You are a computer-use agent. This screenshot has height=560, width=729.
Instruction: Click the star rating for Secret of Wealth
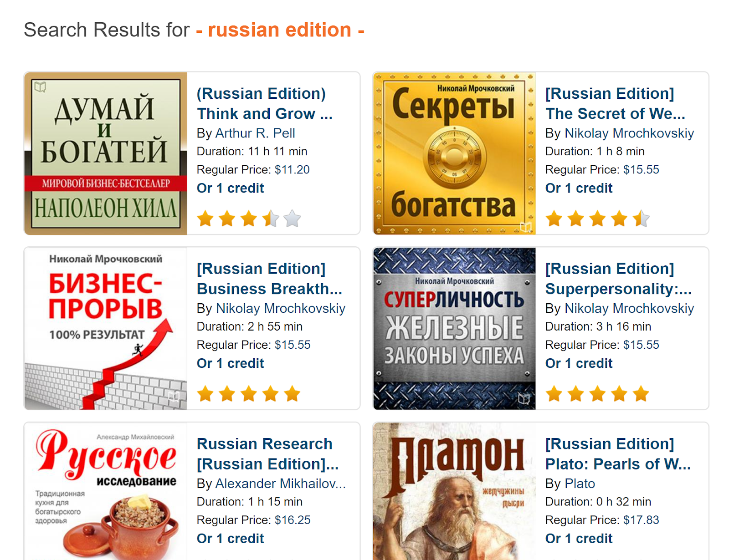pyautogui.click(x=597, y=219)
